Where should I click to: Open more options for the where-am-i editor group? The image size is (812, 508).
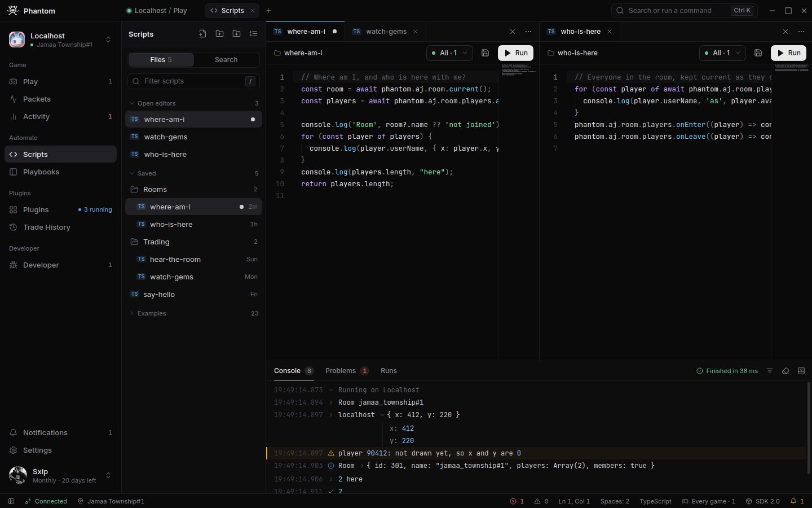(x=528, y=32)
